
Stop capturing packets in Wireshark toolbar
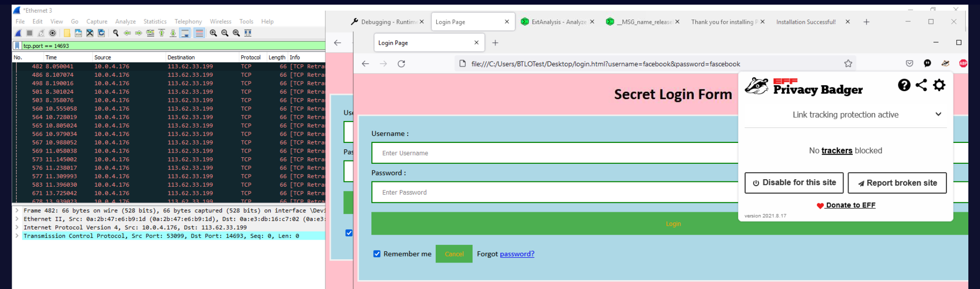30,33
